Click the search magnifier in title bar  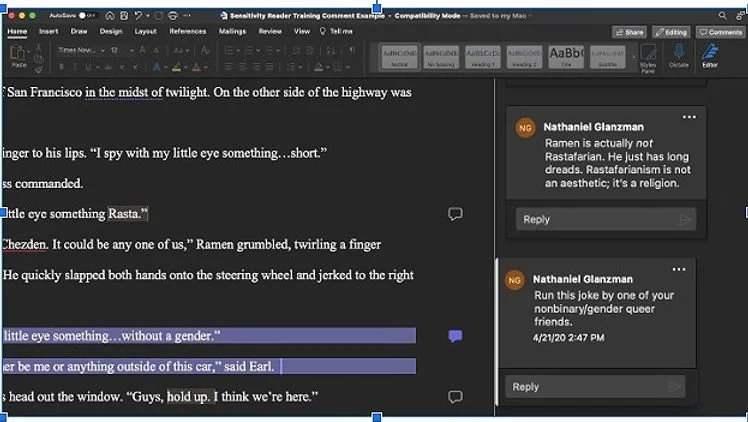click(x=723, y=16)
